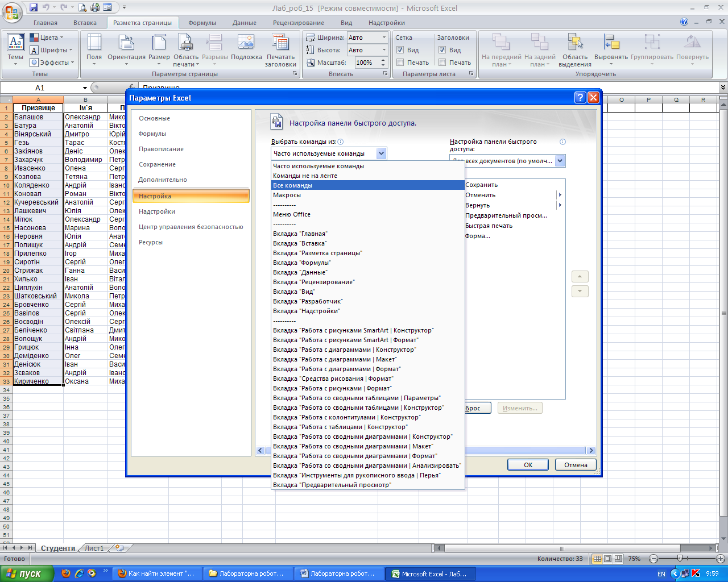The image size is (728, 582).
Task: Click the zoom slider handle
Action: click(680, 559)
